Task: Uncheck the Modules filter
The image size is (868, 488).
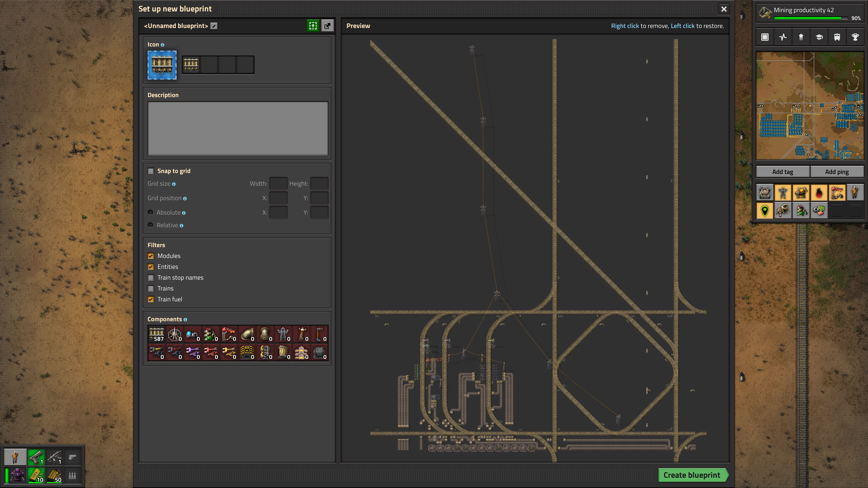Action: (151, 256)
